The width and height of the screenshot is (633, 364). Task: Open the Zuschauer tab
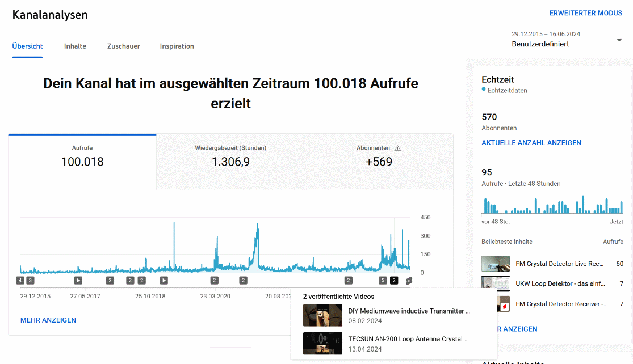click(123, 46)
